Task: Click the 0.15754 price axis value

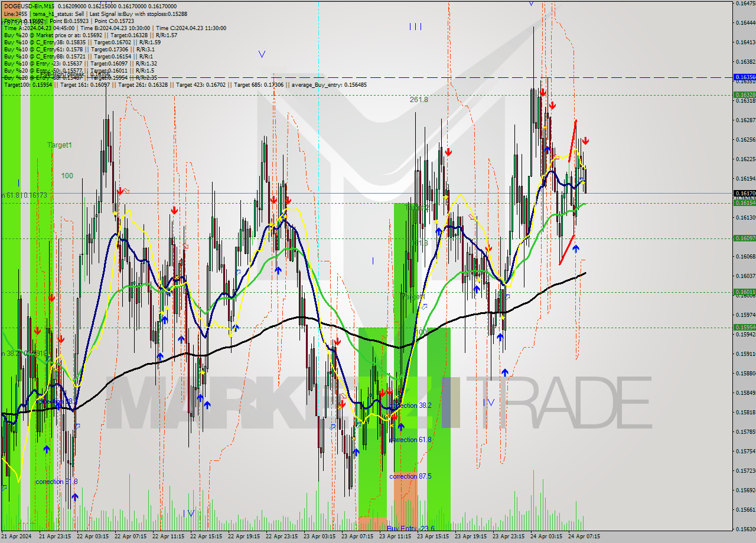Action: pyautogui.click(x=746, y=451)
